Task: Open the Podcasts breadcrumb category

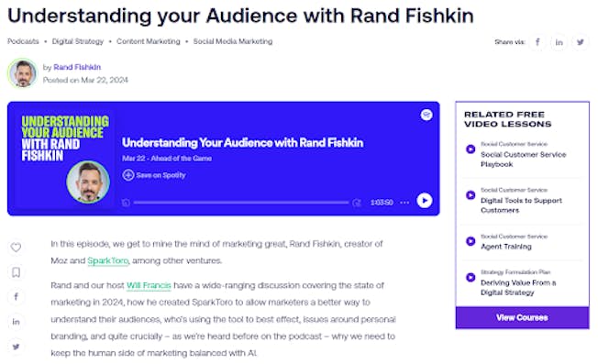Action: pos(23,41)
